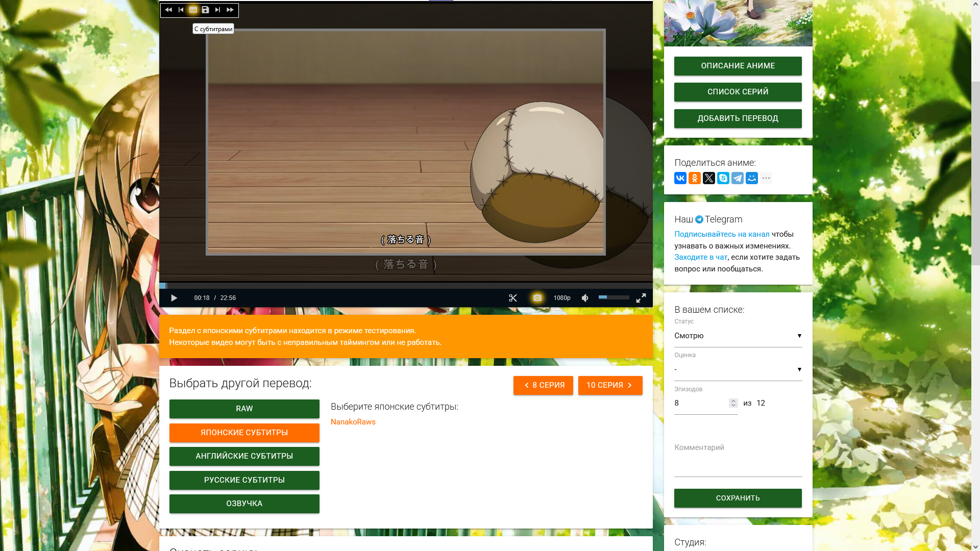Click the rewind double-arrow icon
Screen dimensions: 980x551
[x=168, y=10]
